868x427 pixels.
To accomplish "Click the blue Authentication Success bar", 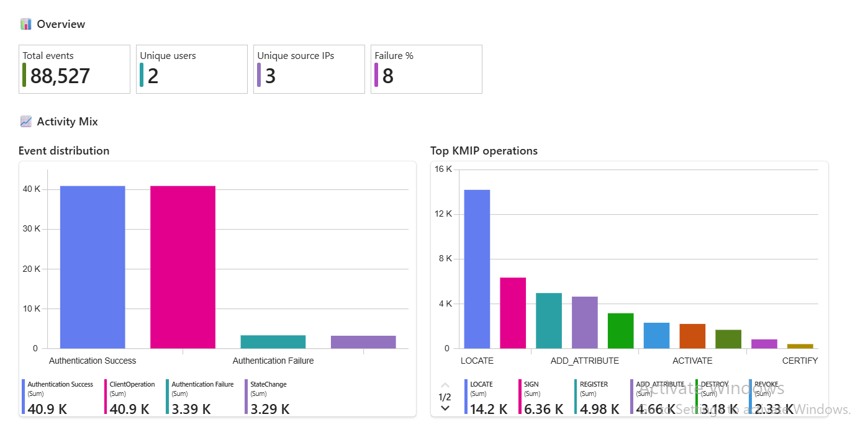I will [93, 267].
